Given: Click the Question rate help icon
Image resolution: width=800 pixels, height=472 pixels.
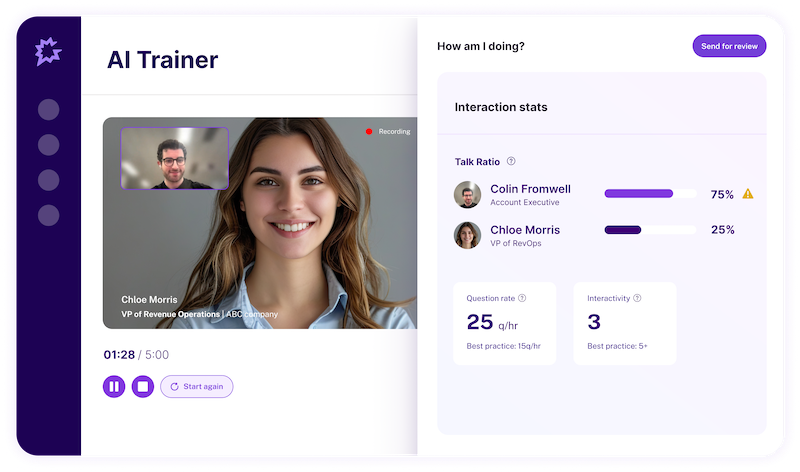Looking at the screenshot, I should pyautogui.click(x=522, y=298).
